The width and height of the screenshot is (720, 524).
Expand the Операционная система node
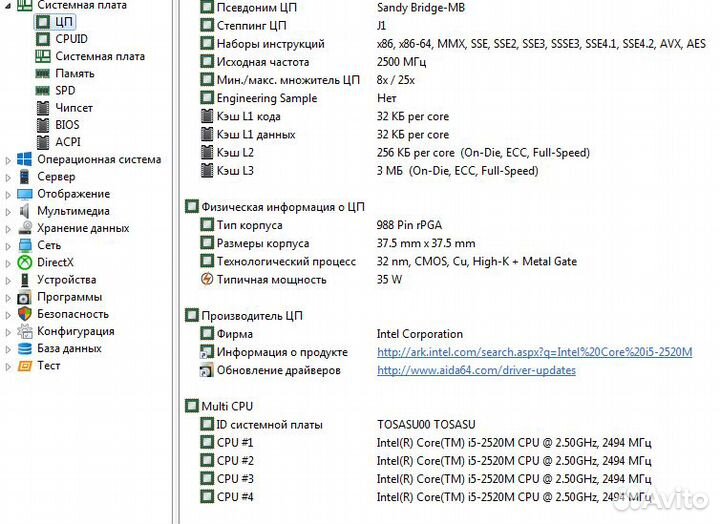8,160
